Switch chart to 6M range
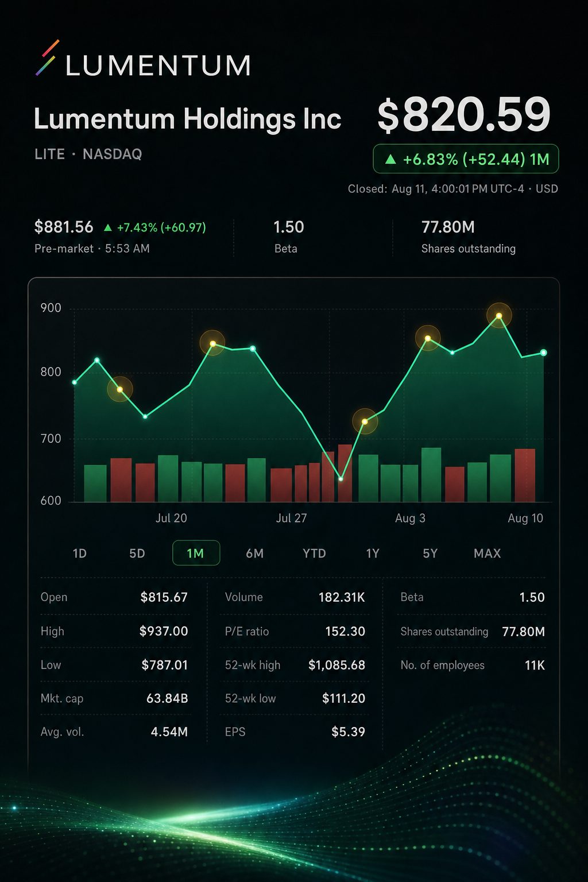588x882 pixels. coord(255,554)
